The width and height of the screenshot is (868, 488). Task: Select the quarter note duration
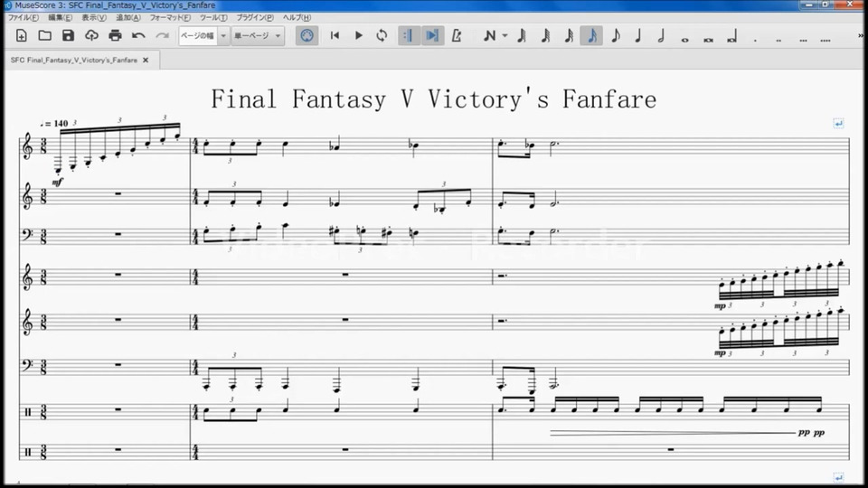tap(638, 36)
